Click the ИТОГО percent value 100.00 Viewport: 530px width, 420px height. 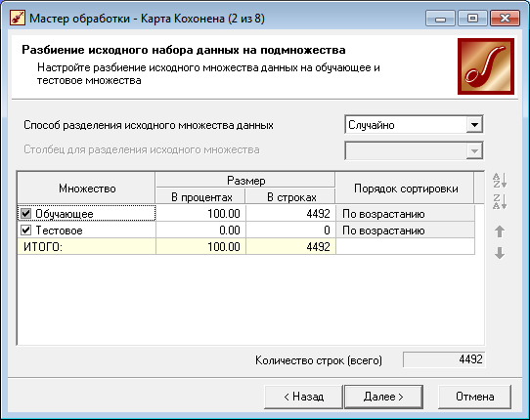(223, 247)
